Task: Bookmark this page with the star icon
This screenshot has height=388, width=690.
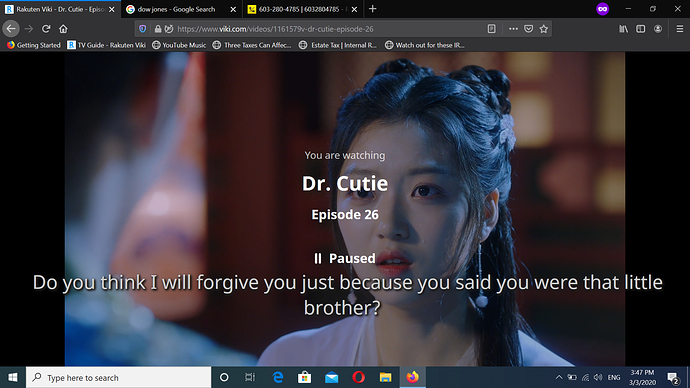Action: [x=544, y=29]
